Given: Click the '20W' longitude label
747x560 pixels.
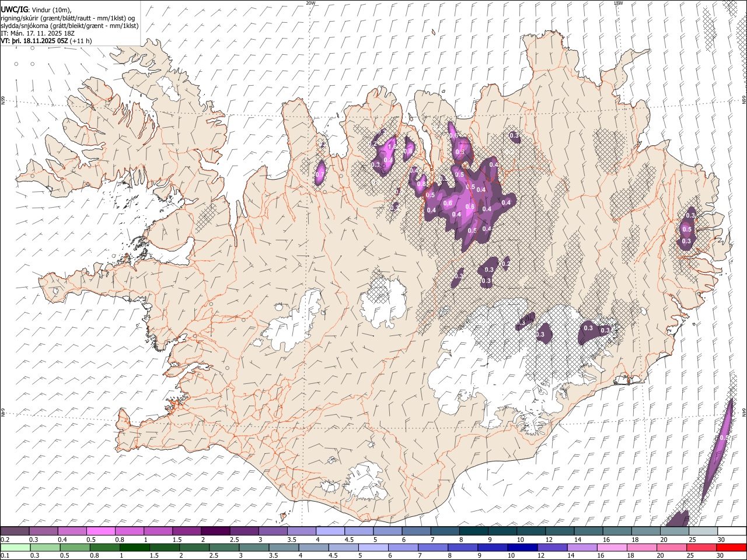Looking at the screenshot, I should click(x=310, y=3).
